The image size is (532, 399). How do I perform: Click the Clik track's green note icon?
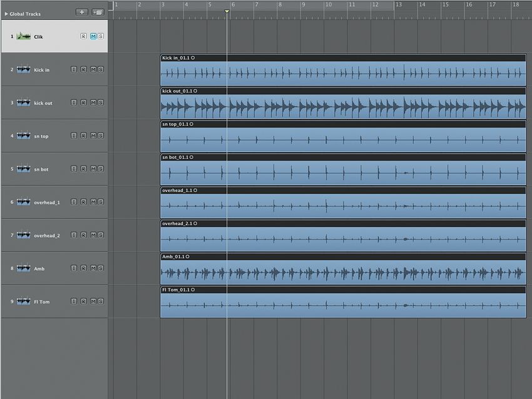23,36
